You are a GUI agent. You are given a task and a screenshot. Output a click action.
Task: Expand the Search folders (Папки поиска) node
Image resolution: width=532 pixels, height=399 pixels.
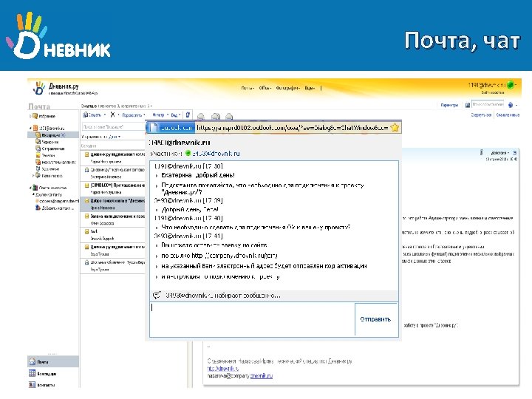tap(33, 175)
